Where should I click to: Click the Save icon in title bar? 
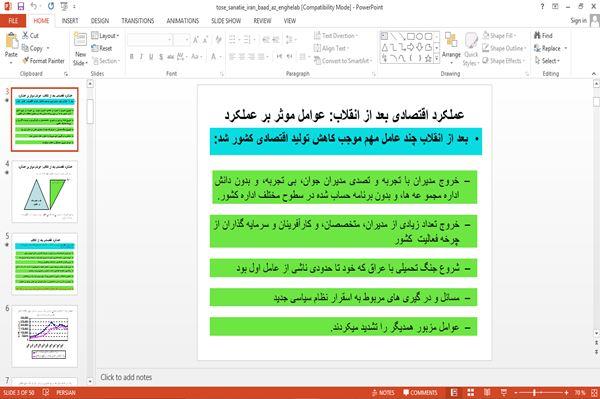(x=21, y=7)
